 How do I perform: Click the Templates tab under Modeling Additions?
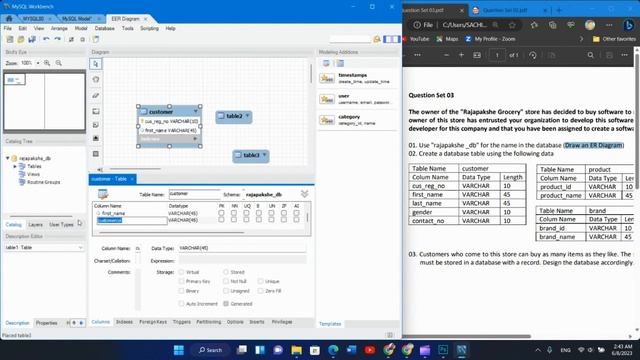[330, 324]
